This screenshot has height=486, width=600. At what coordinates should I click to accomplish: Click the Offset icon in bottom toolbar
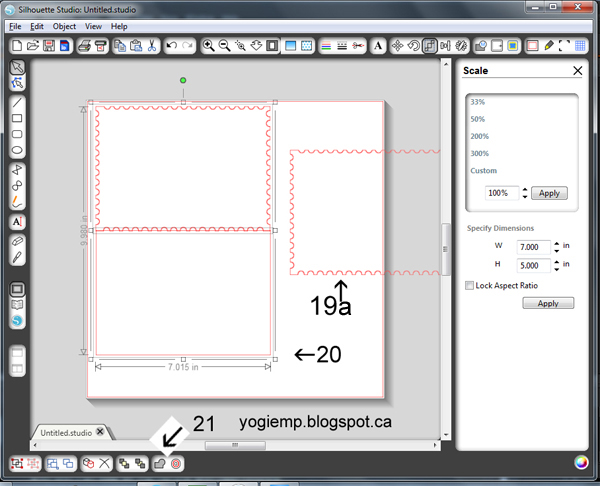click(x=176, y=464)
